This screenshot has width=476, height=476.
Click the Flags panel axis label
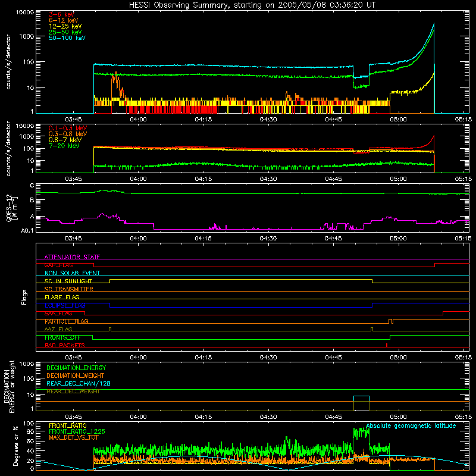coord(24,297)
